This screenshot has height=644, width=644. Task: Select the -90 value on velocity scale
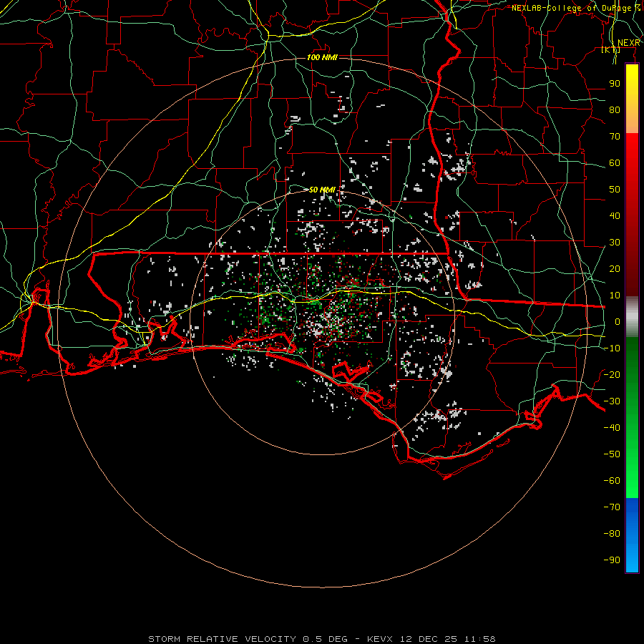612,560
